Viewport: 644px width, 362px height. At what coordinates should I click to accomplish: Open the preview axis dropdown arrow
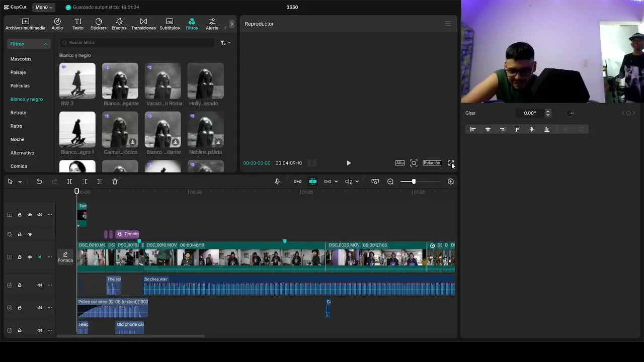coord(357,182)
